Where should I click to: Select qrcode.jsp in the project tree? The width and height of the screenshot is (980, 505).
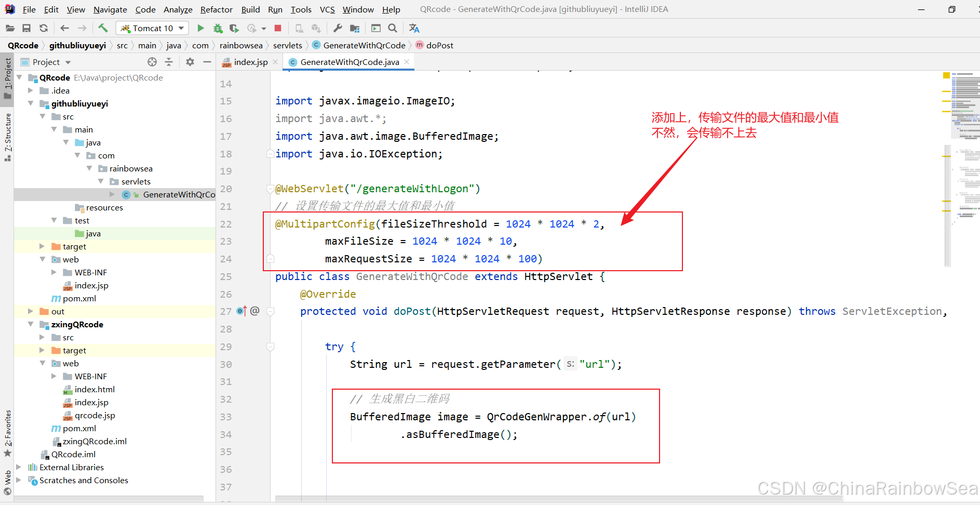pos(95,415)
